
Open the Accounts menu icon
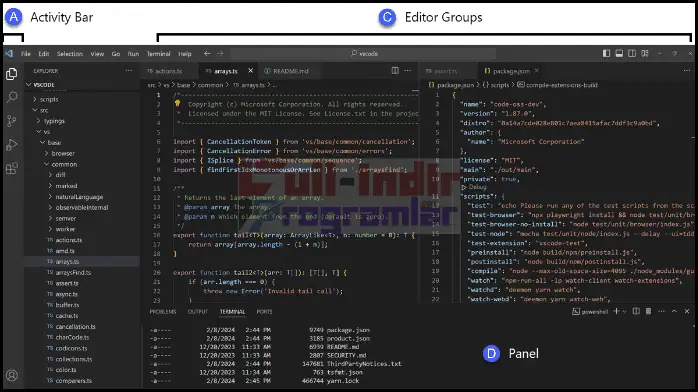12,375
